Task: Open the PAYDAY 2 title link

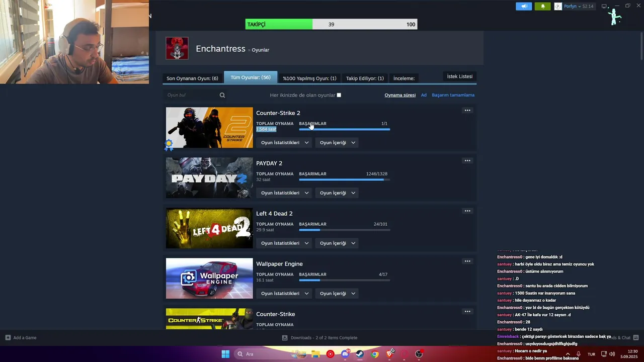Action: click(269, 163)
